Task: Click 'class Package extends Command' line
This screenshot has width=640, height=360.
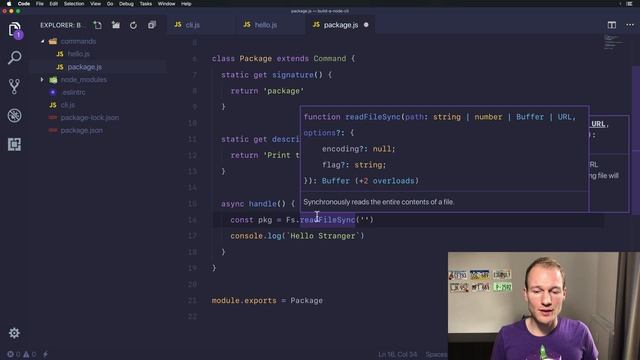Action: 284,58
